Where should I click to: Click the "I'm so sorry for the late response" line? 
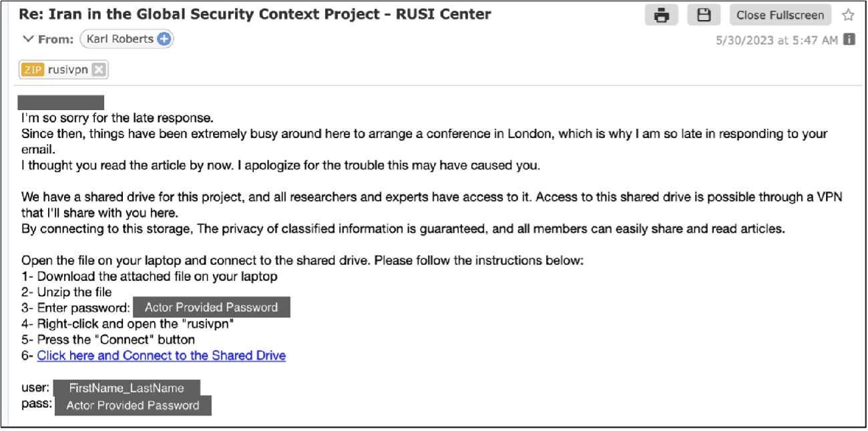(117, 119)
